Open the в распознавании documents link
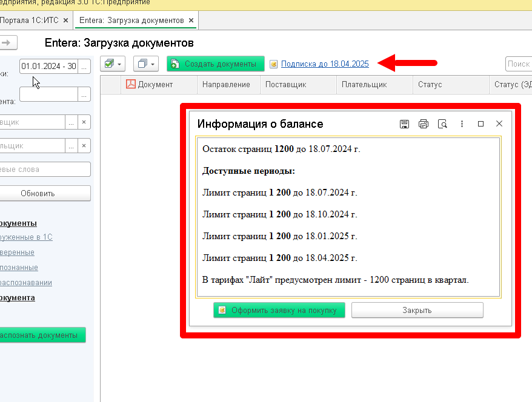 pyautogui.click(x=26, y=282)
